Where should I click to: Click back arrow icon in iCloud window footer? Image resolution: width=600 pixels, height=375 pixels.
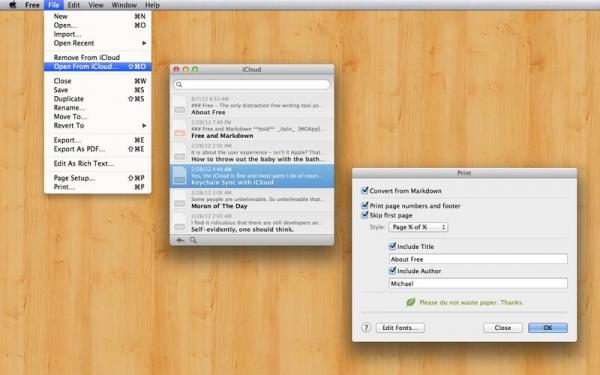(x=180, y=240)
